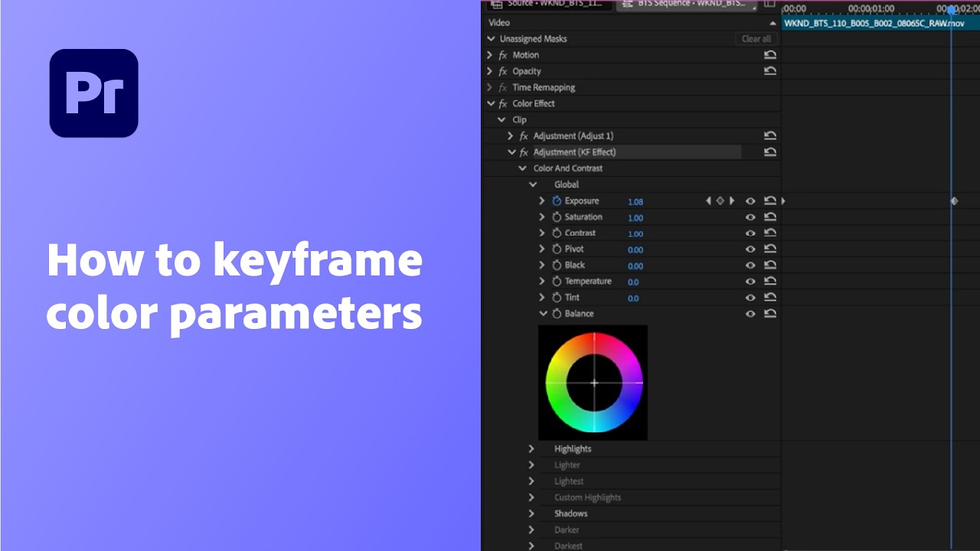
Task: Expand the Opacity effect
Action: (490, 71)
